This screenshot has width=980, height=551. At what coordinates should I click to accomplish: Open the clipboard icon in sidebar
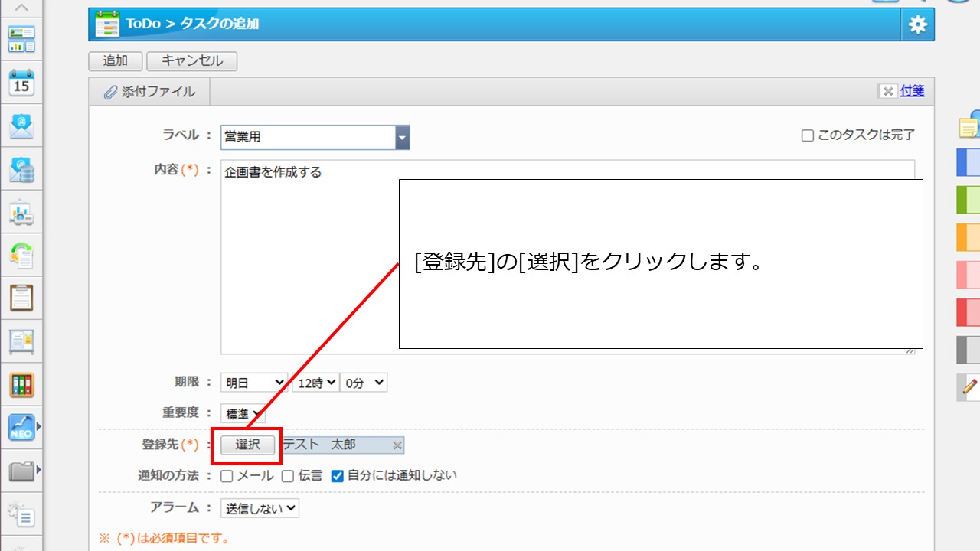(21, 298)
